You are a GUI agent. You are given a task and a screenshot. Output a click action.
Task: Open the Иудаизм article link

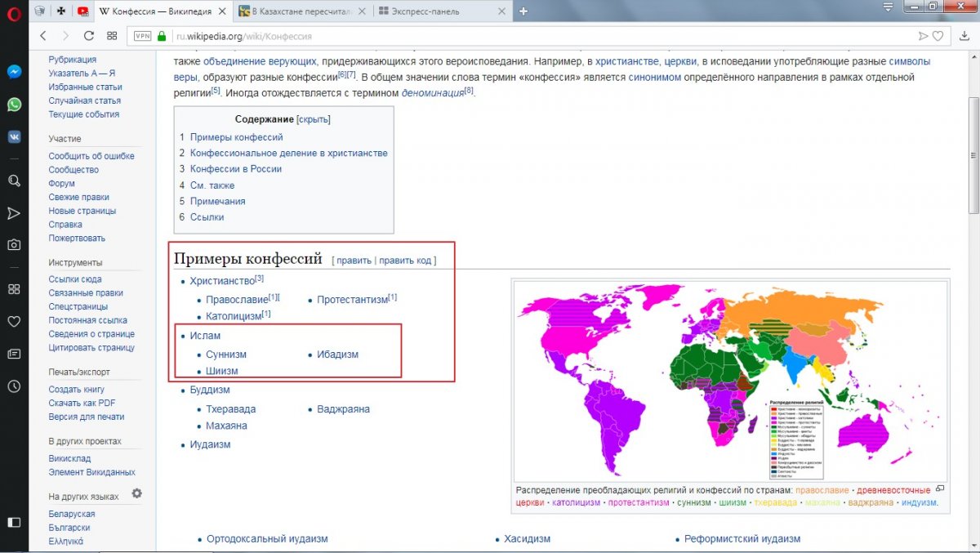pyautogui.click(x=211, y=444)
